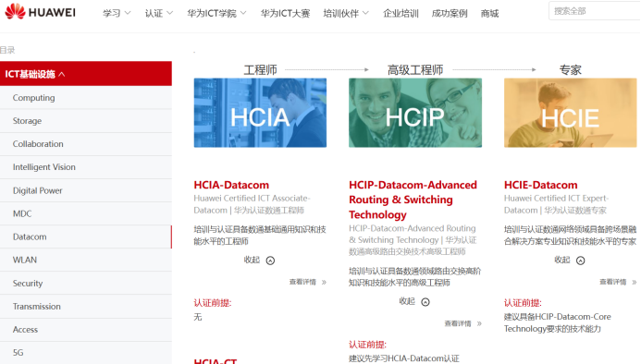Focus the 搜索全部 search field
This screenshot has height=364, width=641.
point(595,11)
